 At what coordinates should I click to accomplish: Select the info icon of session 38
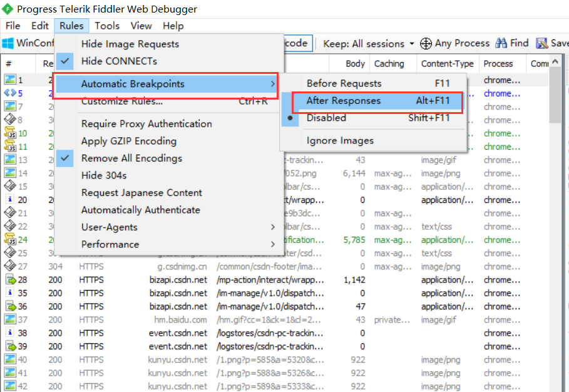coord(10,333)
